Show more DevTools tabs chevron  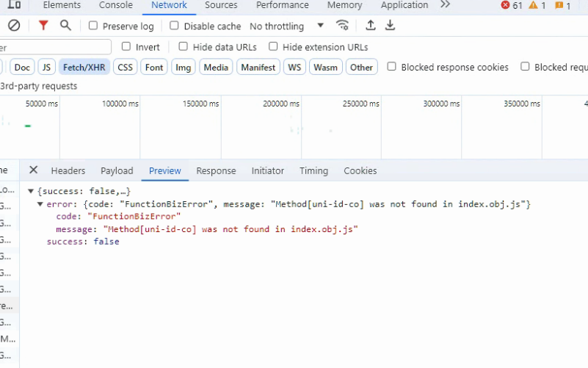(x=445, y=5)
